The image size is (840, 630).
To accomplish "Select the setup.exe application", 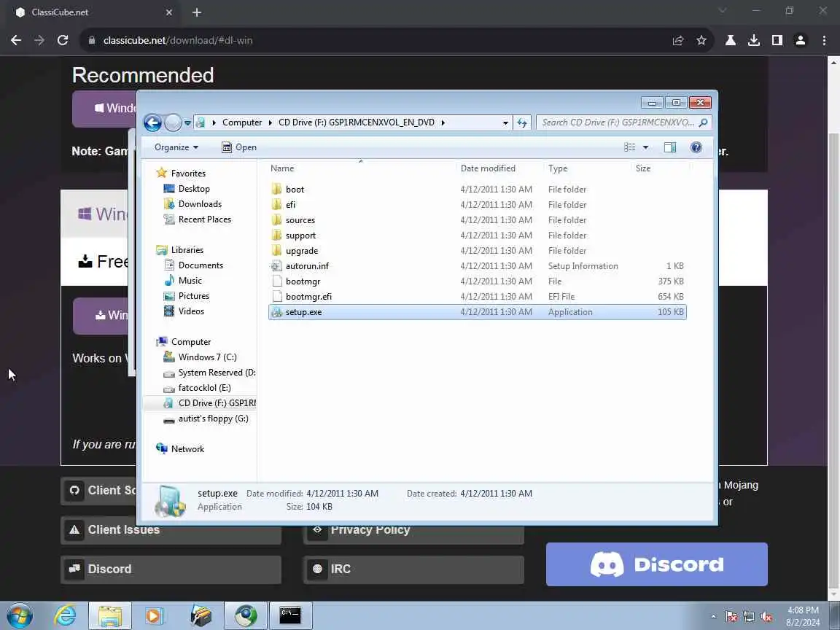I will click(477, 312).
